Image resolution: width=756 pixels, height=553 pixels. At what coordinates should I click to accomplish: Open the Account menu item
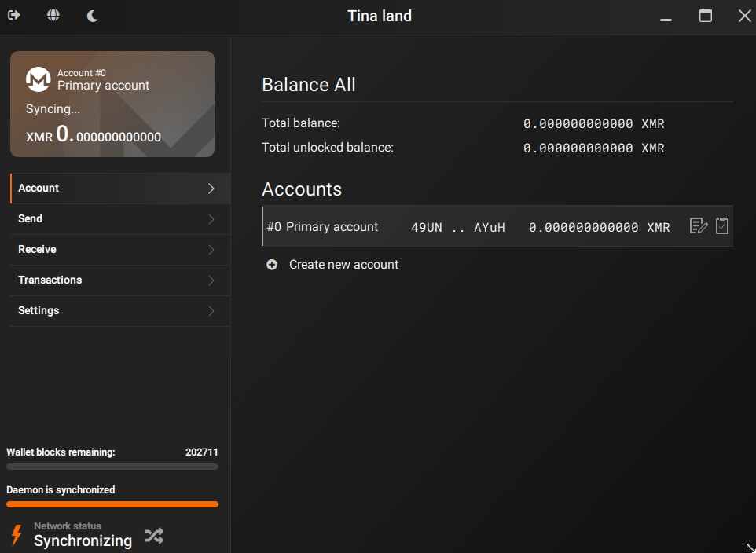pos(119,189)
